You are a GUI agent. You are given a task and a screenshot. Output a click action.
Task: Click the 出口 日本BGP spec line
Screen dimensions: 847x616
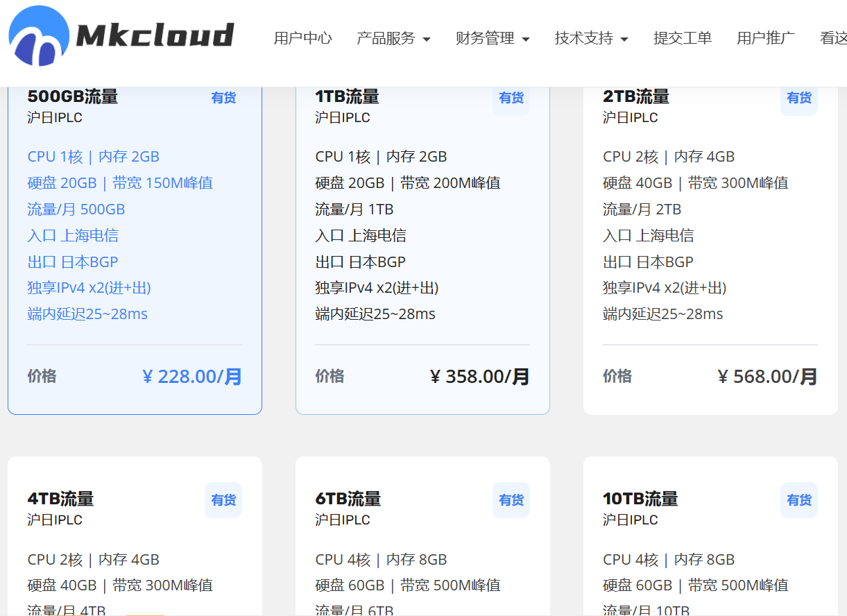click(71, 262)
